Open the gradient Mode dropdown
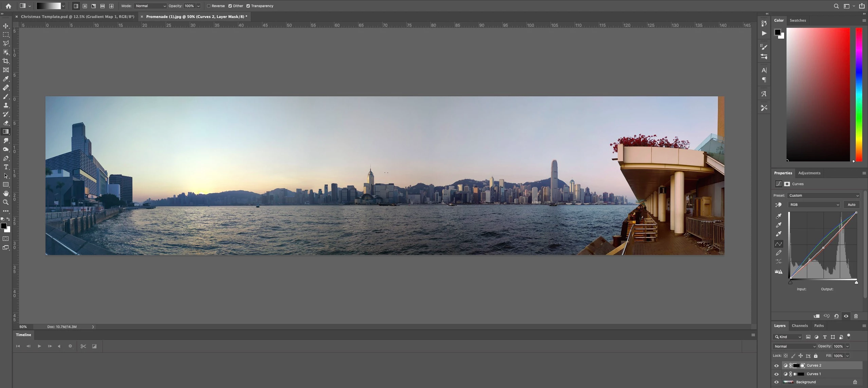 pos(150,6)
